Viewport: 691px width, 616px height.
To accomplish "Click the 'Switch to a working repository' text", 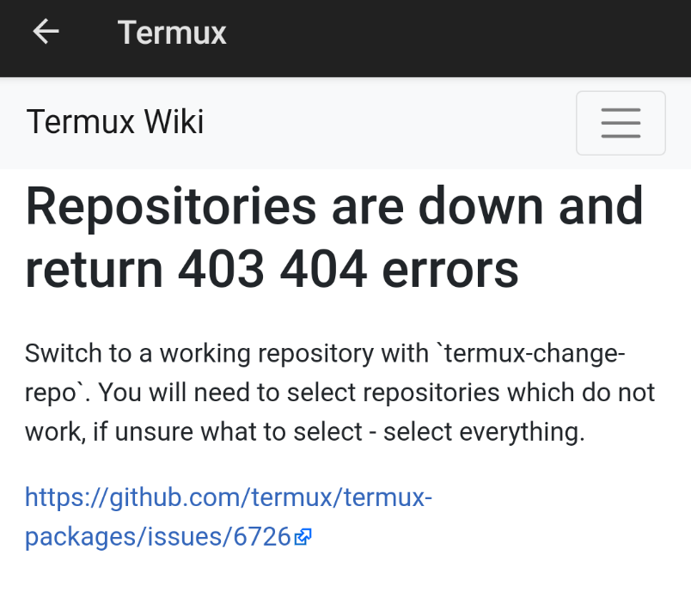I will click(226, 353).
